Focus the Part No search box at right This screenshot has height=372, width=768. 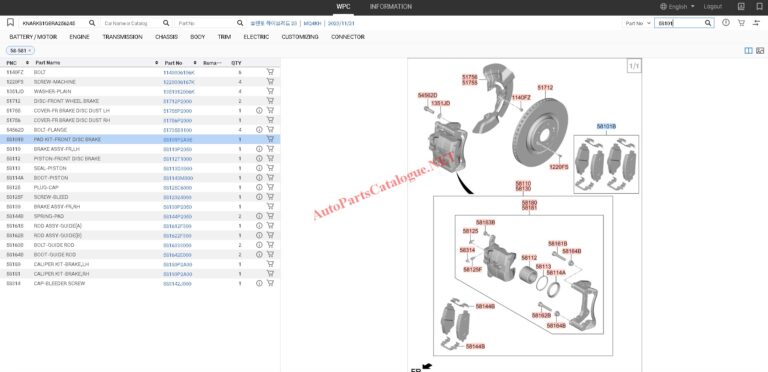(680, 23)
